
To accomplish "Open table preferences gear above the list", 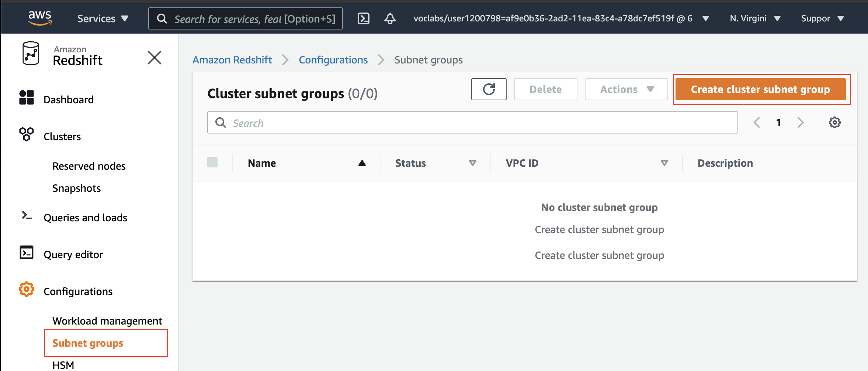I will tap(835, 122).
